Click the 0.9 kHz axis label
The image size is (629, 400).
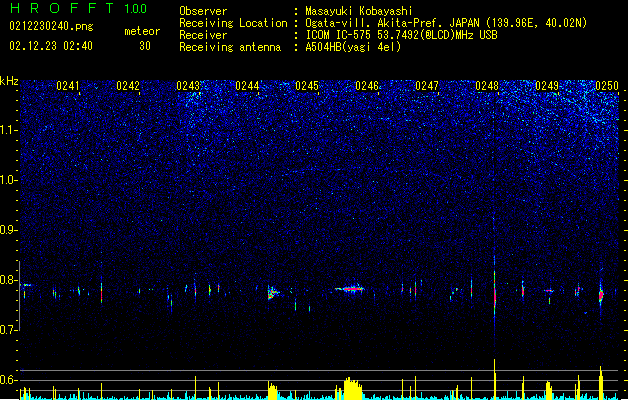coord(9,230)
